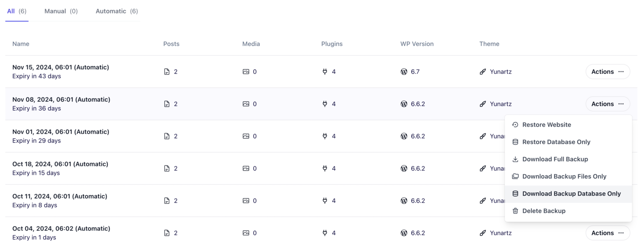The width and height of the screenshot is (644, 251).
Task: Switch to the Automatic tab
Action: (x=116, y=11)
